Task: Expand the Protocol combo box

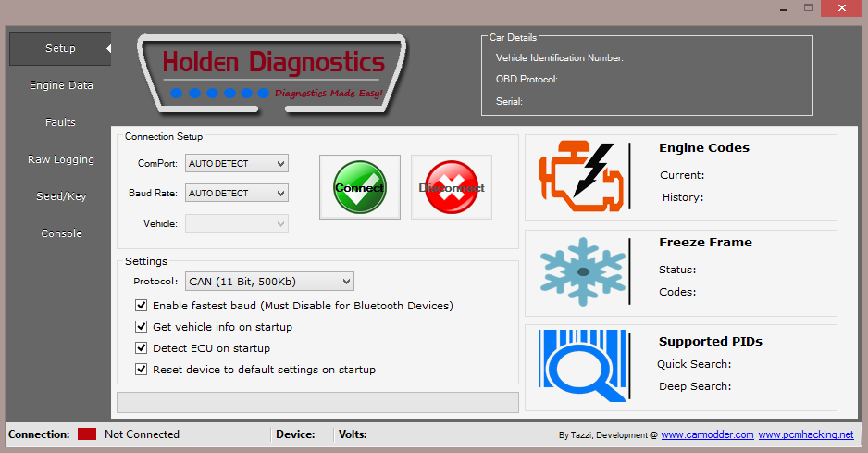Action: (x=269, y=282)
